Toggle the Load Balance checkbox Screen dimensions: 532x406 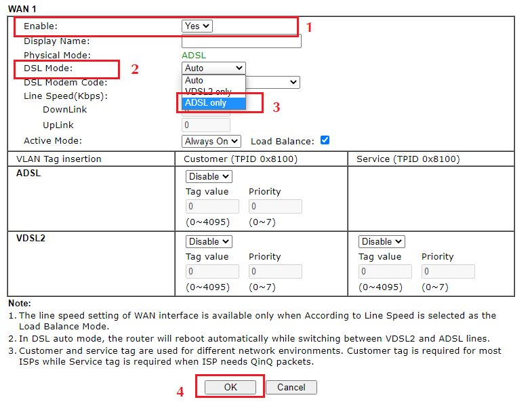[x=325, y=140]
